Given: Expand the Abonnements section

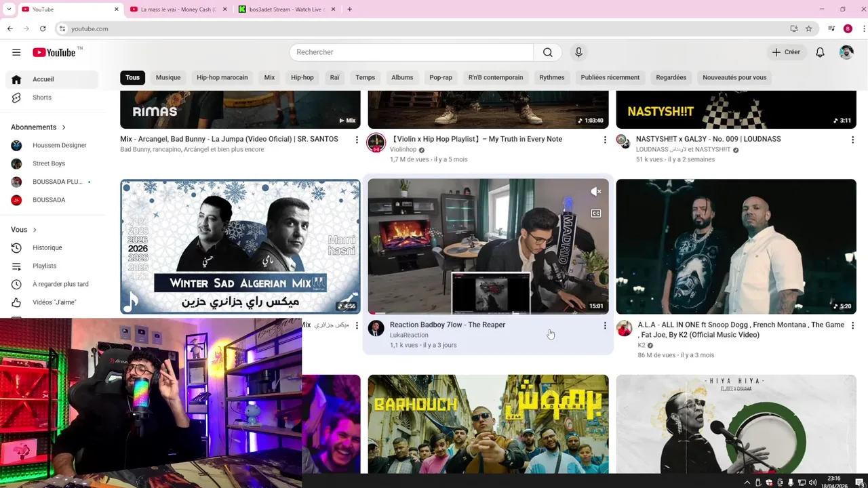Looking at the screenshot, I should pyautogui.click(x=39, y=127).
